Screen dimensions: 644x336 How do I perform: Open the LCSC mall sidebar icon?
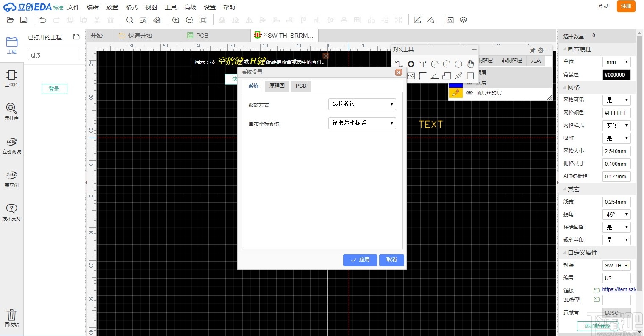click(12, 146)
